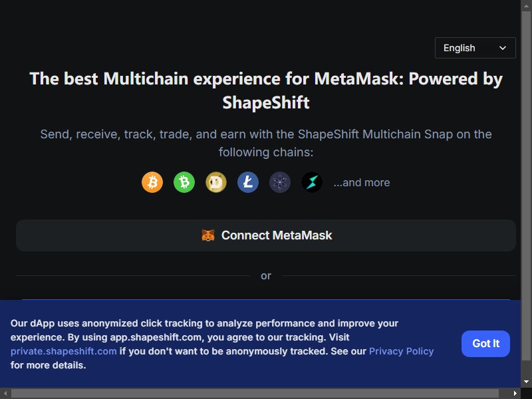Click the blue Litecoin icon
The width and height of the screenshot is (532, 399).
click(247, 182)
